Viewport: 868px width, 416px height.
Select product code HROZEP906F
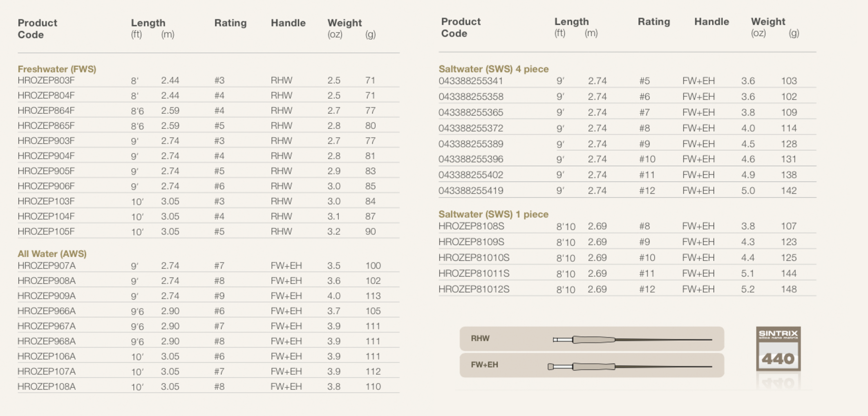tap(46, 186)
